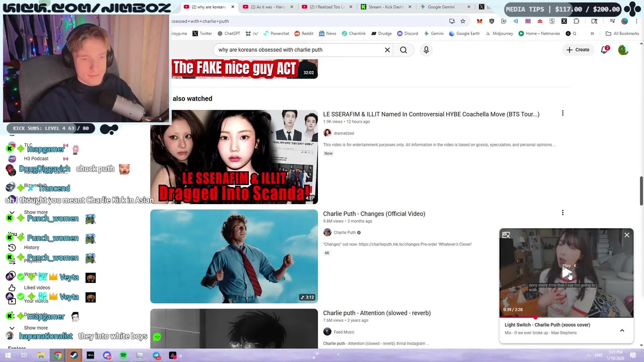Image resolution: width=644 pixels, height=362 pixels.
Task: Open 'The FAKE nice guy ACT' thumbnail
Action: [245, 69]
